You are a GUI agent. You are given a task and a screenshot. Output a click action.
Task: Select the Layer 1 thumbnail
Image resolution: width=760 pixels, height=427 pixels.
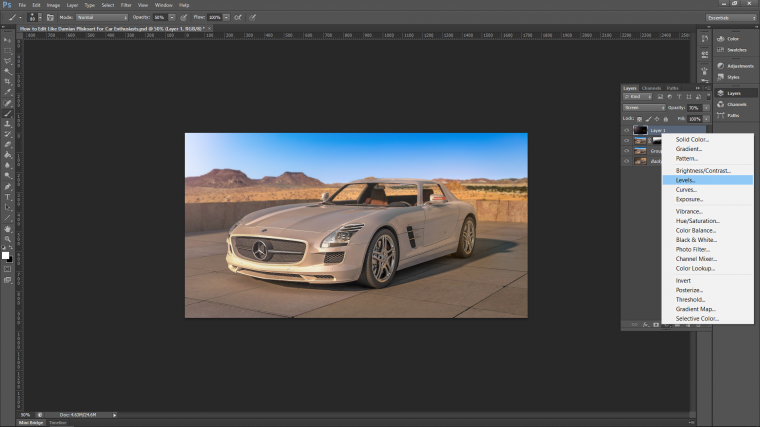(640, 130)
